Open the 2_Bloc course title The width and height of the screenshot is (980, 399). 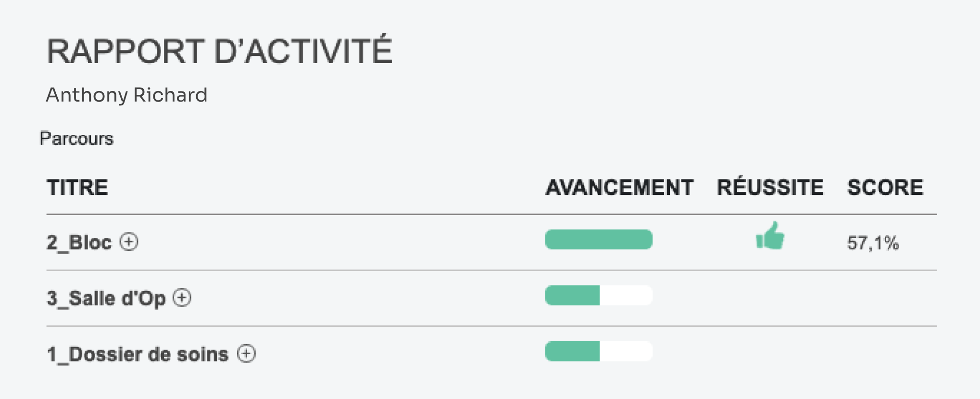coord(79,242)
